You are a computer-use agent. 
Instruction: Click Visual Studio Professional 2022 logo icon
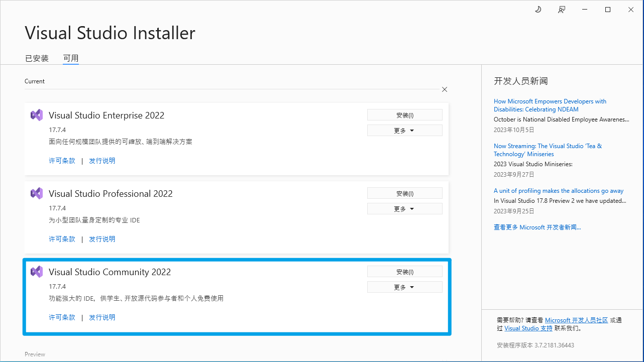tap(37, 193)
